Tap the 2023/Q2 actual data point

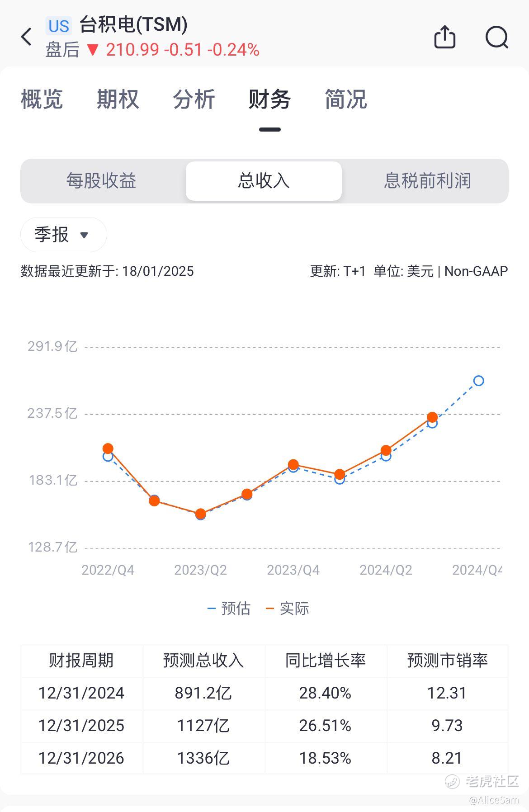201,514
